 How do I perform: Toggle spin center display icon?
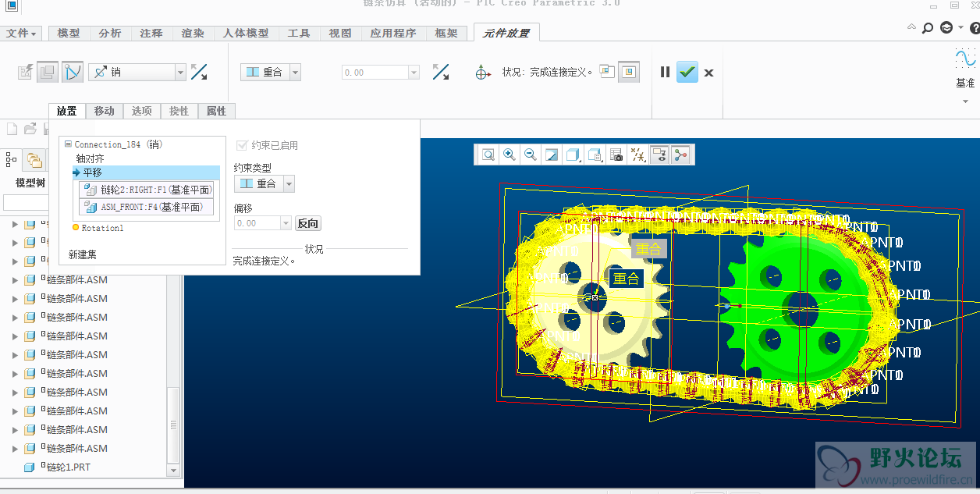[680, 155]
